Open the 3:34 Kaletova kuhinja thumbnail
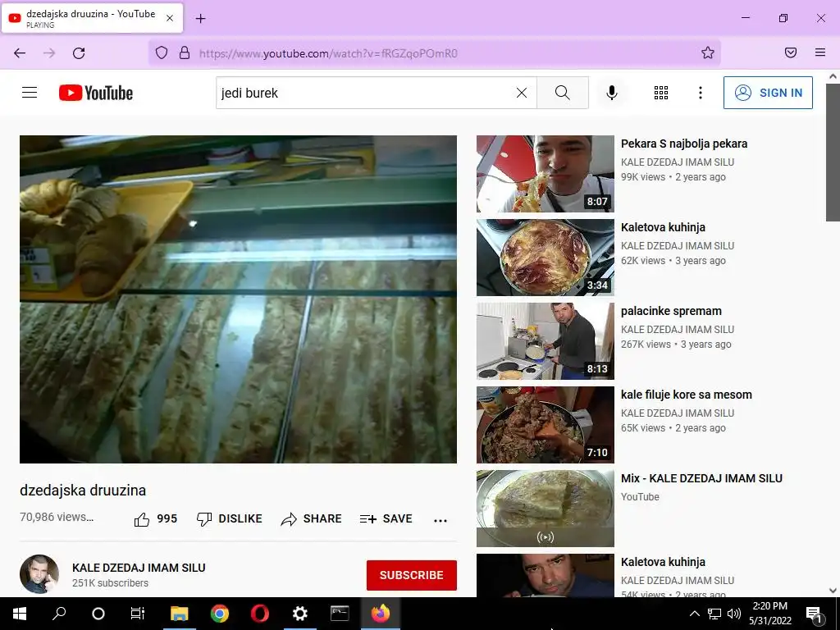 point(545,257)
